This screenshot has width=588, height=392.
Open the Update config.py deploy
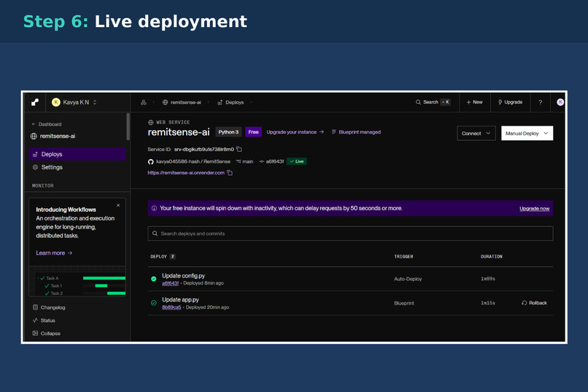(183, 276)
